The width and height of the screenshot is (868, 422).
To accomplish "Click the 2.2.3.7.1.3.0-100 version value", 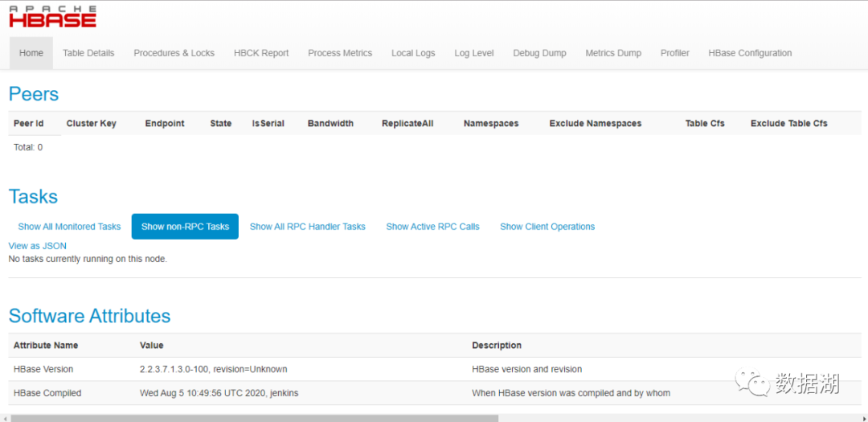I will tap(214, 369).
